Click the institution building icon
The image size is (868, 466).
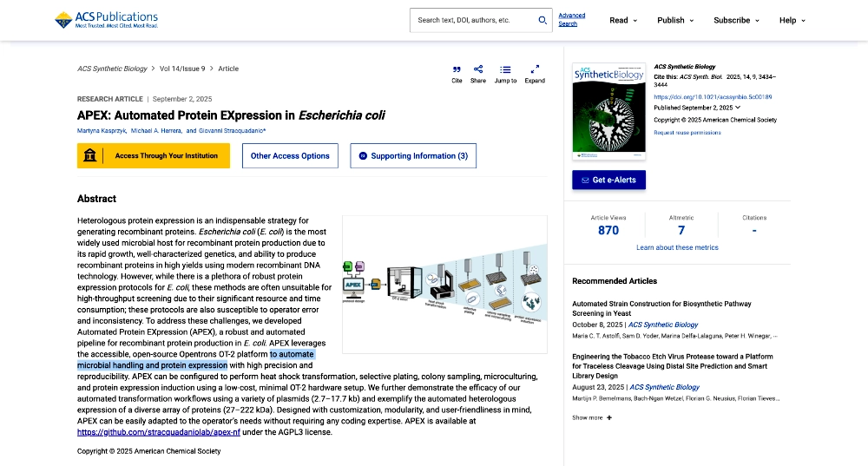[90, 156]
